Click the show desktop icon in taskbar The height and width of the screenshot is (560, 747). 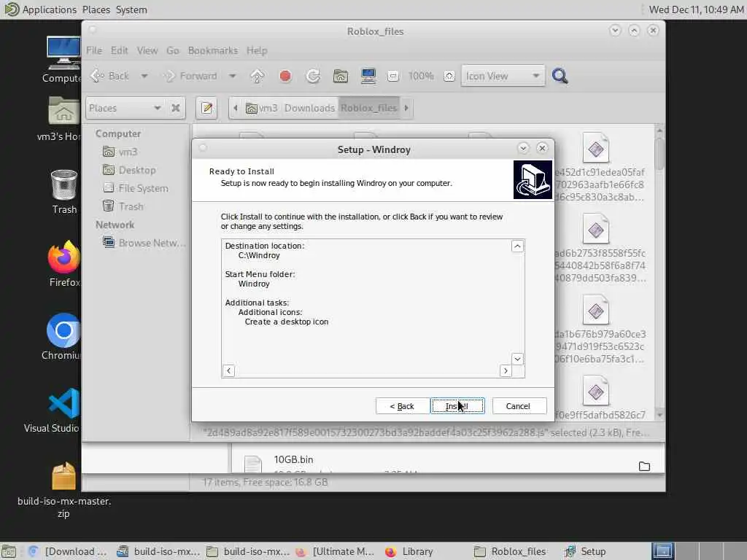point(9,551)
